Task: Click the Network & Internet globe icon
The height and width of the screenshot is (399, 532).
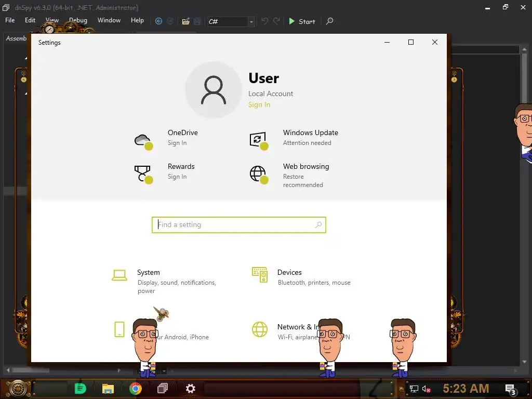Action: (260, 329)
